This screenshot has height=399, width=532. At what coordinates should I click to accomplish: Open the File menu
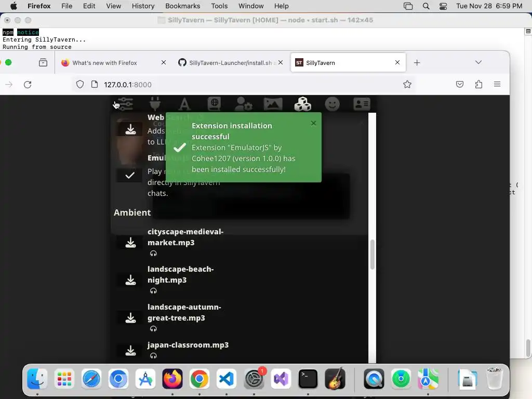(67, 6)
